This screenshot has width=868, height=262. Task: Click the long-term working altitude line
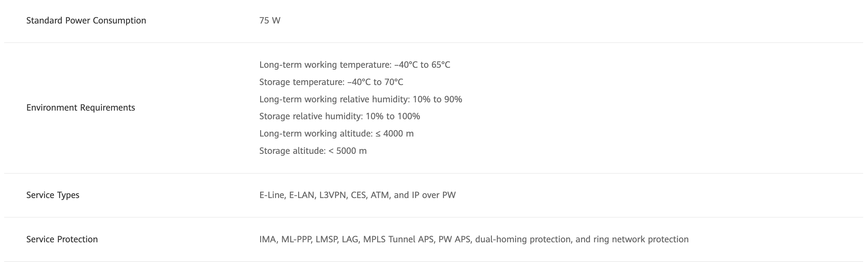pos(336,134)
